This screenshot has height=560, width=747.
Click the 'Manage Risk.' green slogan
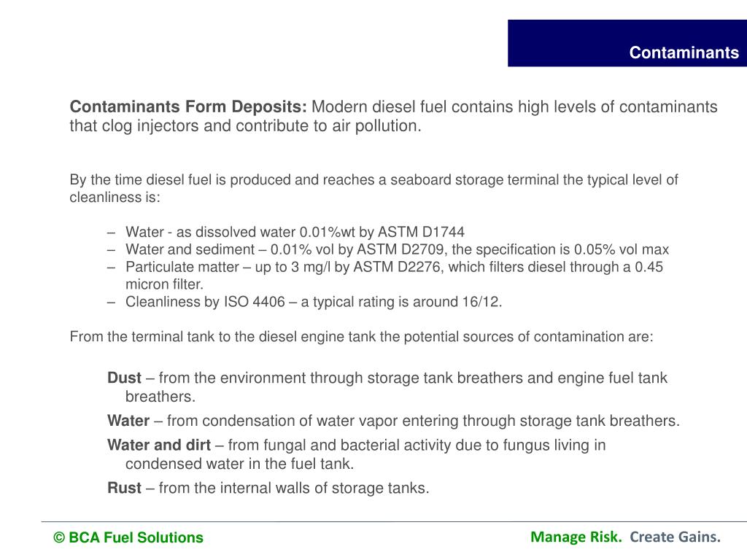576,537
